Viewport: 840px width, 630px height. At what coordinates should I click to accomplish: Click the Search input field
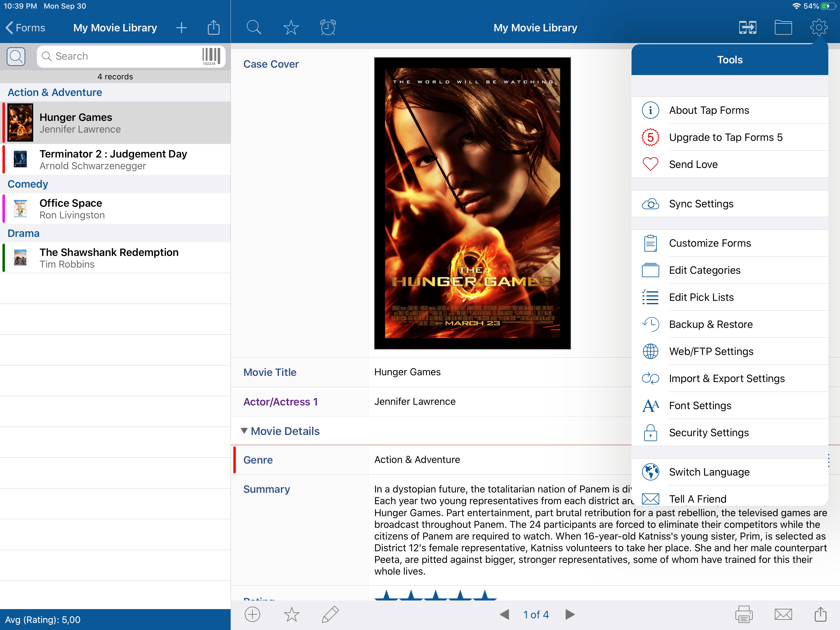(x=121, y=56)
